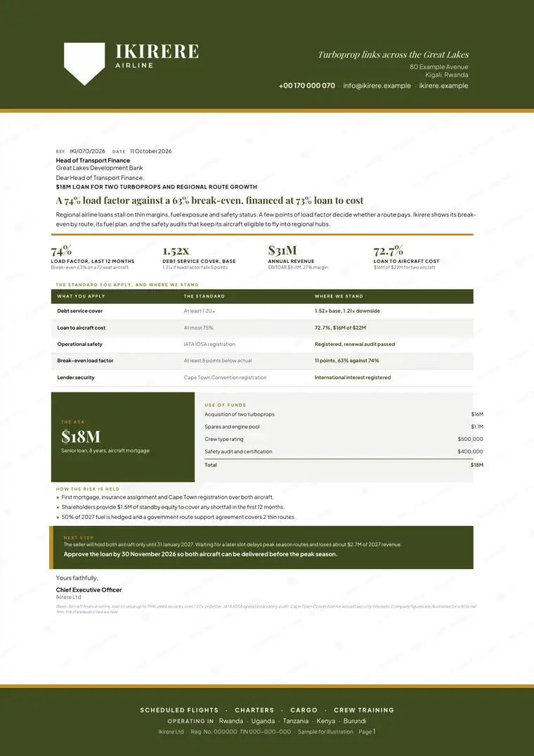The image size is (534, 756).
Task: Open the ikirere.example website link
Action: click(x=443, y=86)
